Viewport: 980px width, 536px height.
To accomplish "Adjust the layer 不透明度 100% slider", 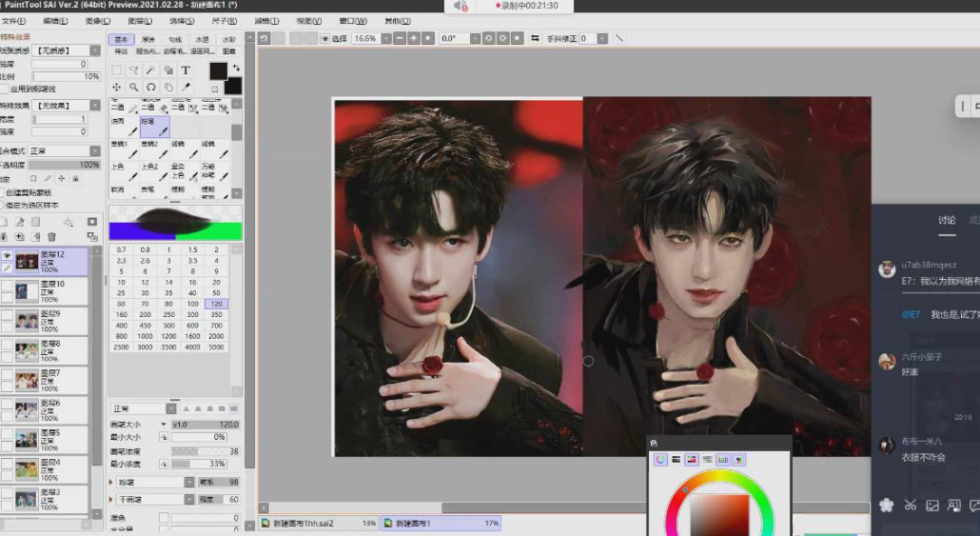I will coord(65,165).
